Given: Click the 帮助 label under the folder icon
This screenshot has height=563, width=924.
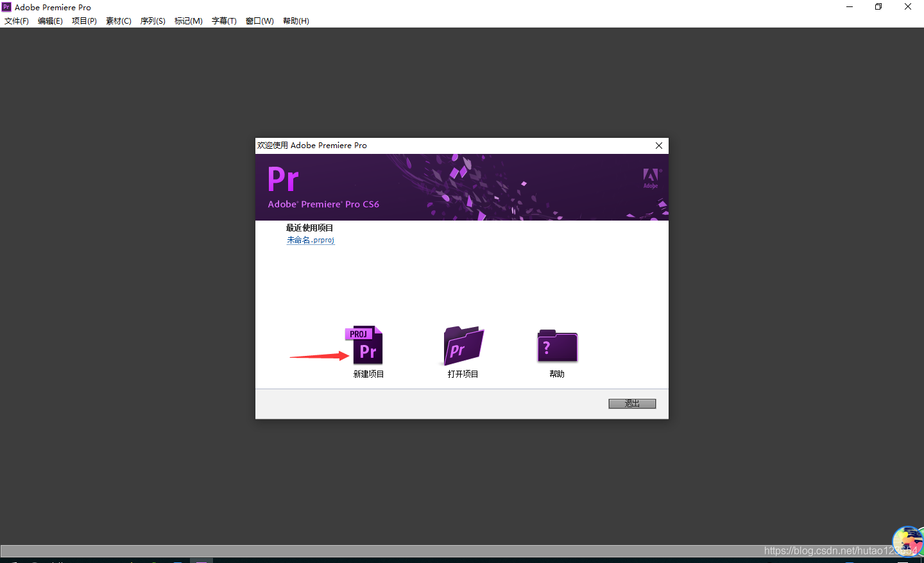Looking at the screenshot, I should tap(557, 374).
